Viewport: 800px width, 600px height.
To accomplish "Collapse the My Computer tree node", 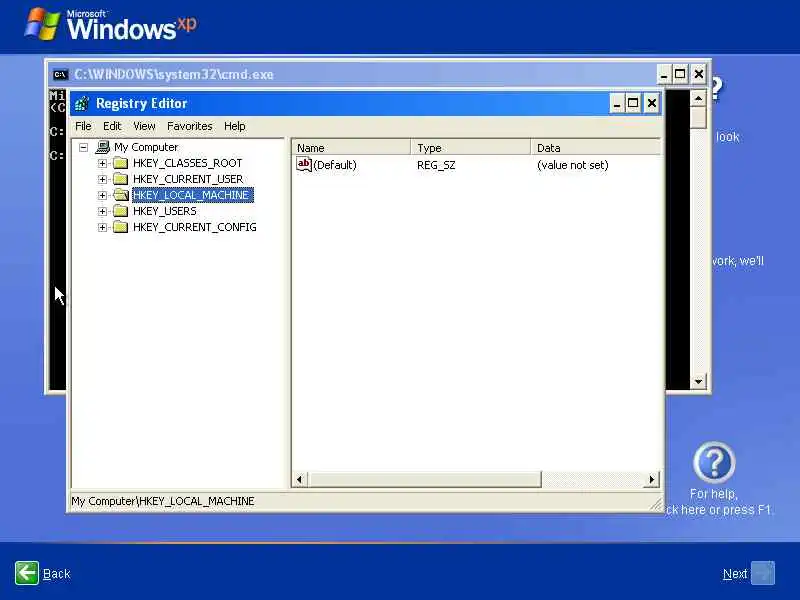I will [x=83, y=147].
